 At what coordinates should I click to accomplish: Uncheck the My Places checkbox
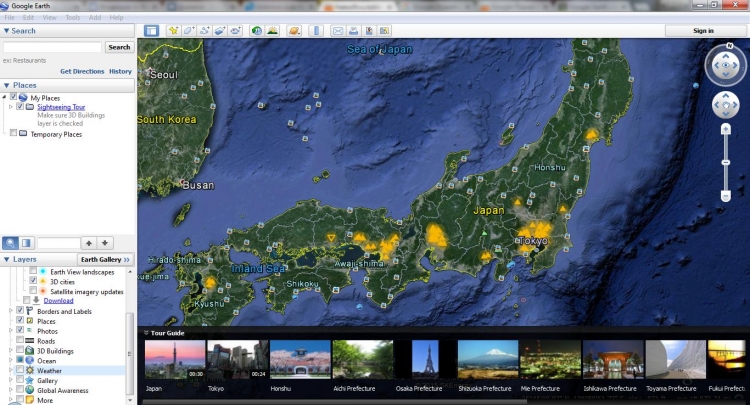point(13,97)
